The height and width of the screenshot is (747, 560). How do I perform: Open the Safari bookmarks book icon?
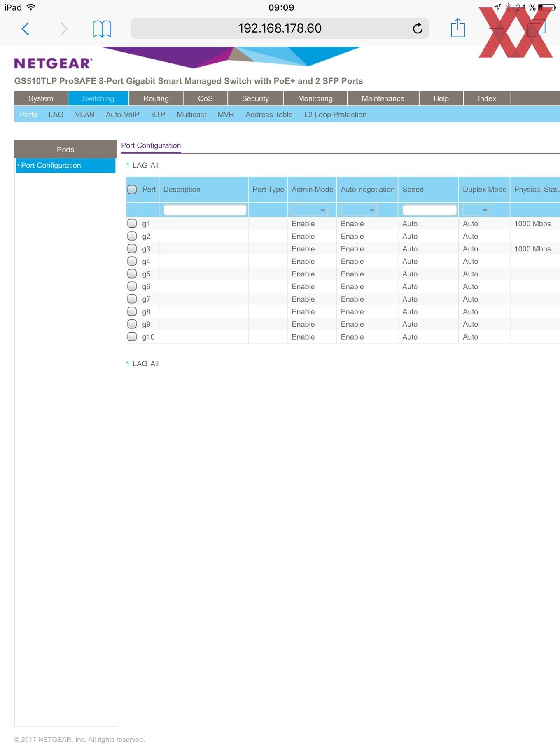tap(102, 29)
